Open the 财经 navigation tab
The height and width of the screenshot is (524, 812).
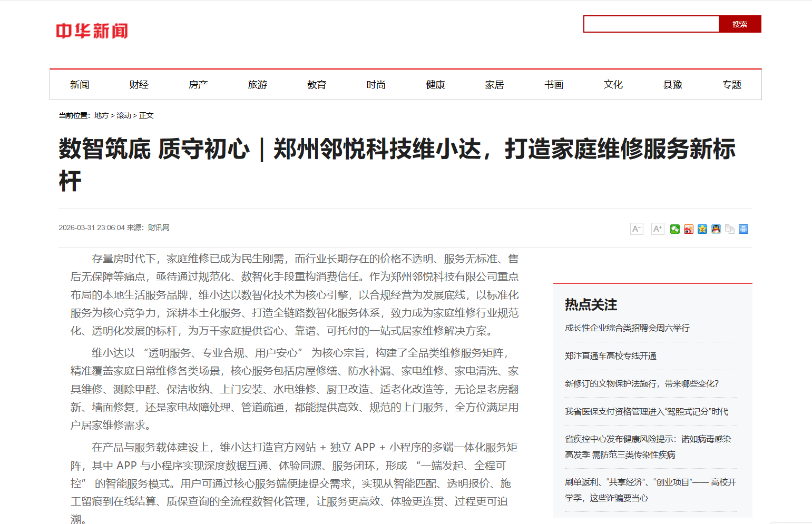click(139, 85)
